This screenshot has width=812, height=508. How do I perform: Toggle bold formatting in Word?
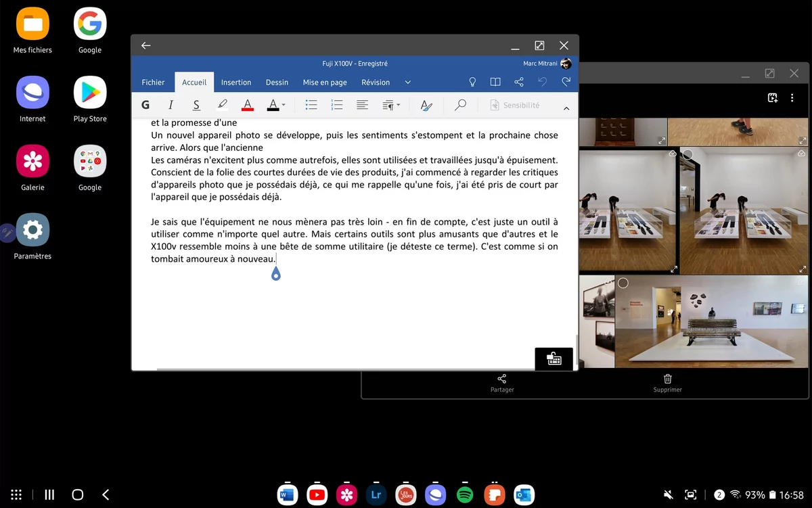coord(145,105)
